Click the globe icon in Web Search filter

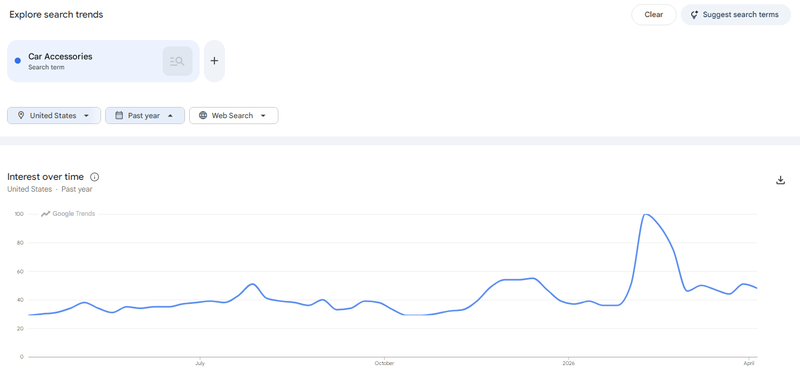(x=203, y=115)
